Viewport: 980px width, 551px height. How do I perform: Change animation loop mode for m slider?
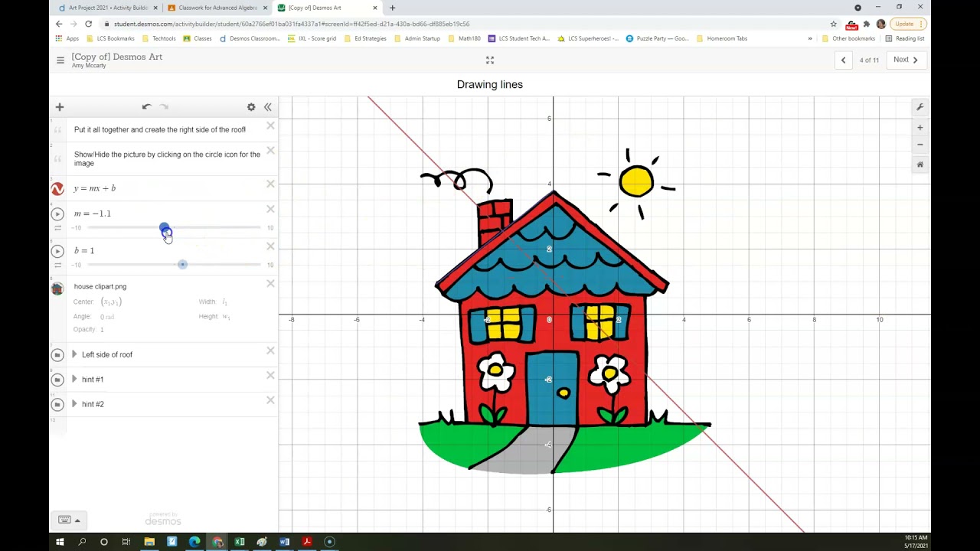[57, 228]
